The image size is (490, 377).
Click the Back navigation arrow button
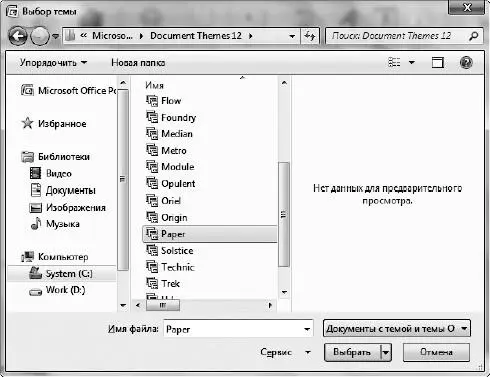pyautogui.click(x=18, y=36)
